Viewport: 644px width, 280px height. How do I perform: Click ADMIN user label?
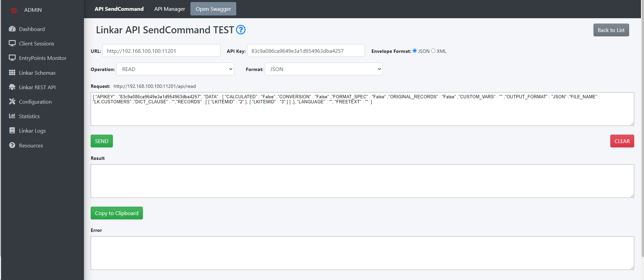click(x=33, y=10)
